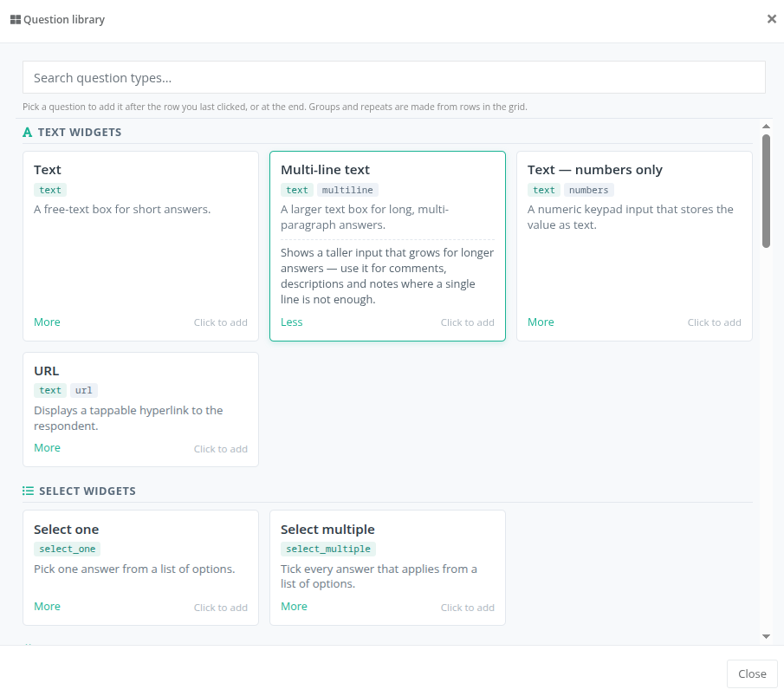Click the scrollbar up arrow
The width and height of the screenshot is (784, 696).
pyautogui.click(x=766, y=126)
